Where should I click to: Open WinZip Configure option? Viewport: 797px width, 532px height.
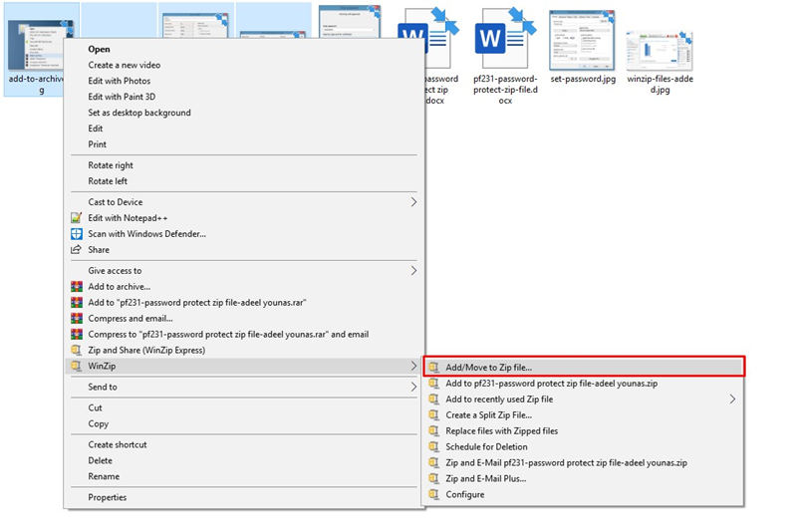pyautogui.click(x=464, y=494)
